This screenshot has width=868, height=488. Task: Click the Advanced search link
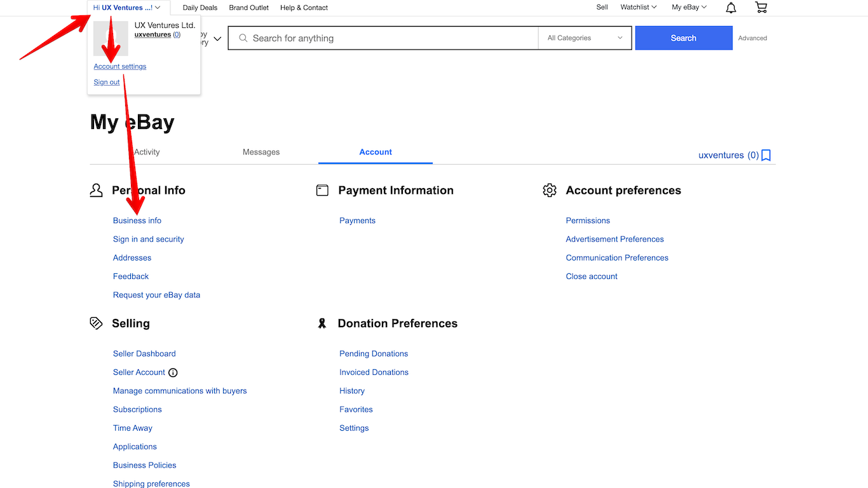[x=752, y=38]
